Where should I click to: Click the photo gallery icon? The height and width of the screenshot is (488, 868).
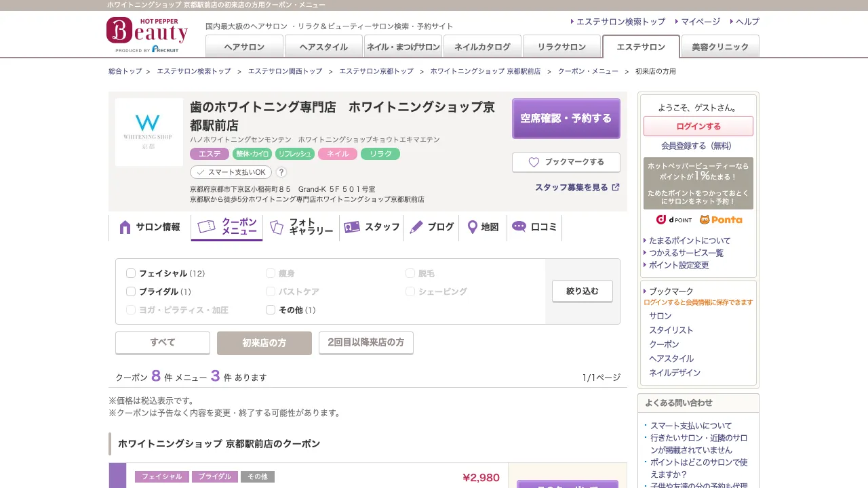[x=276, y=227]
